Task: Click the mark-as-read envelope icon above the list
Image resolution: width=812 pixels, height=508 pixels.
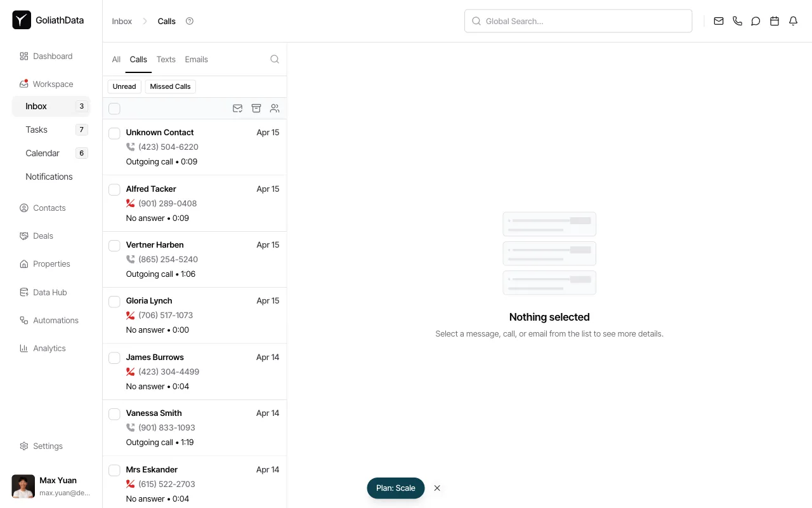Action: (238, 108)
